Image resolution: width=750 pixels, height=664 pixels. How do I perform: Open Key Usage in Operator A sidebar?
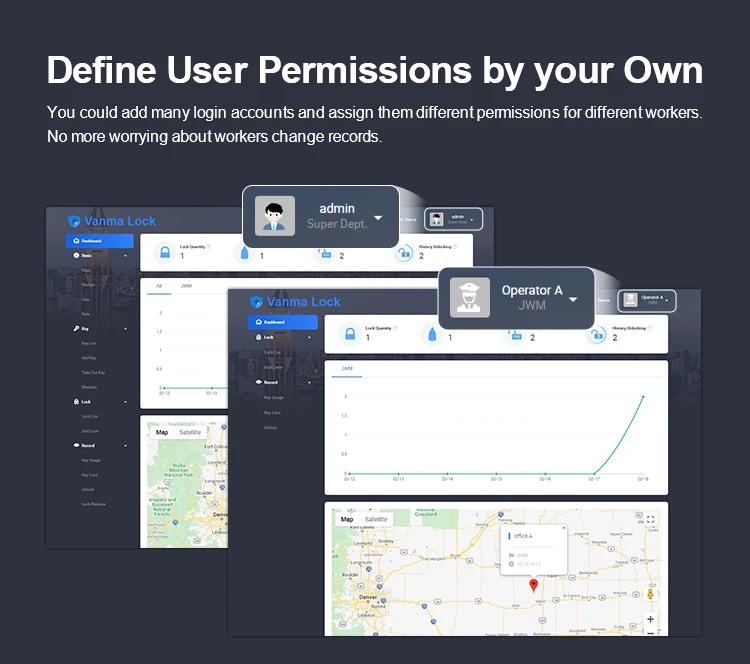[x=274, y=398]
